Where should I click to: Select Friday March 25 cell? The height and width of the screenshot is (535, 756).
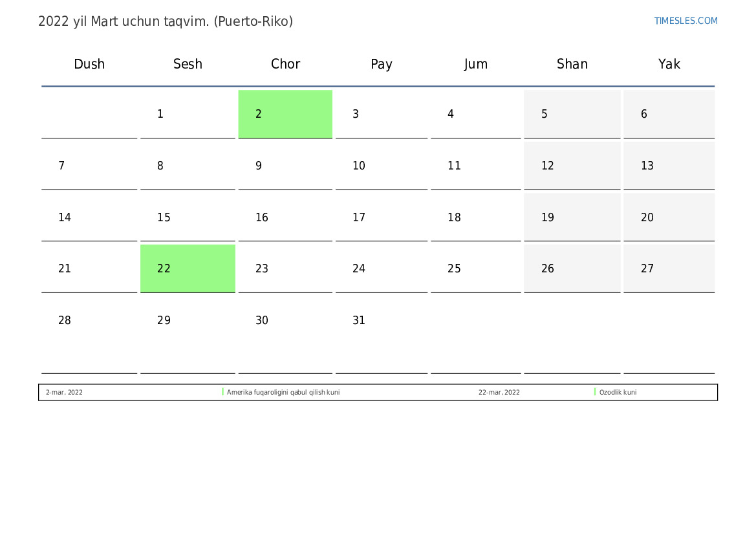point(476,268)
